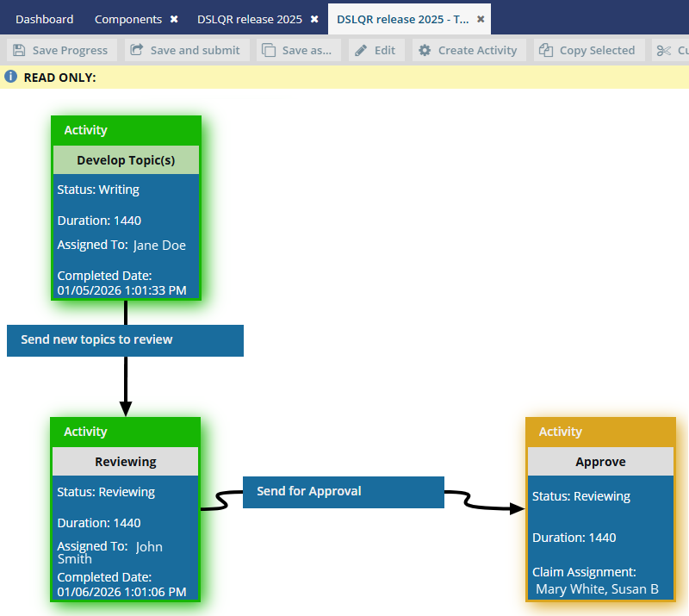Close the DSLQR release 2025 tab
This screenshot has width=689, height=616.
click(314, 19)
